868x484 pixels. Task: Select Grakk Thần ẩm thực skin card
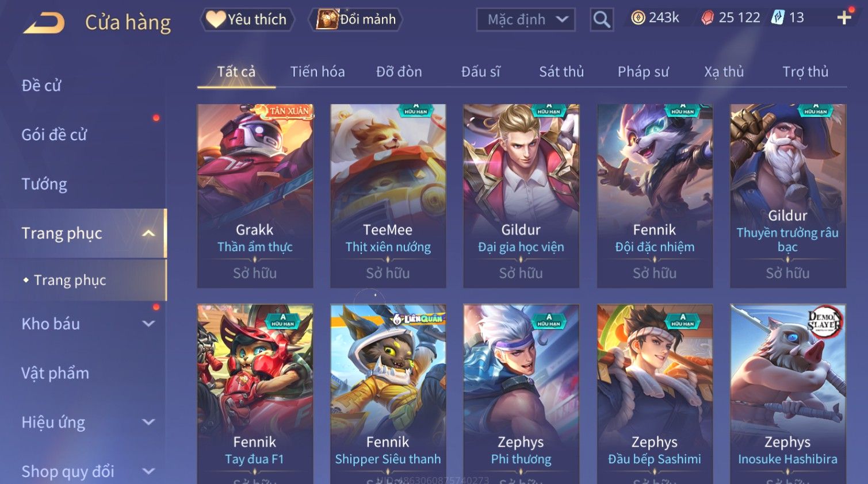[255, 195]
